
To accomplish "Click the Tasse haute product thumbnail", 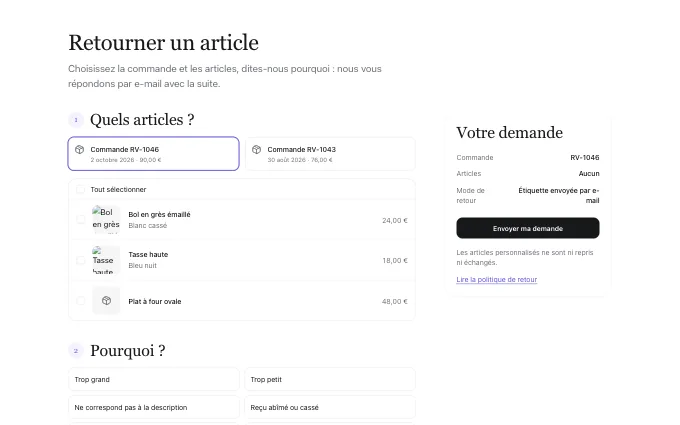I will coord(106,260).
